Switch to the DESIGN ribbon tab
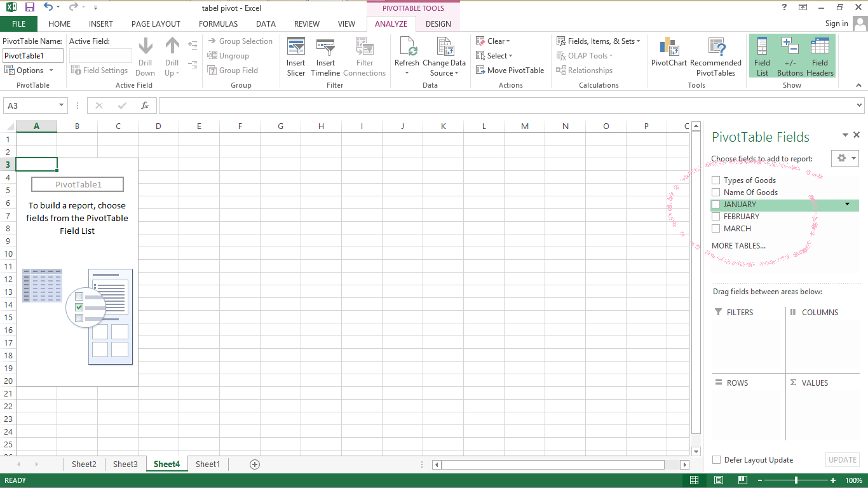This screenshot has width=868, height=488. point(438,24)
